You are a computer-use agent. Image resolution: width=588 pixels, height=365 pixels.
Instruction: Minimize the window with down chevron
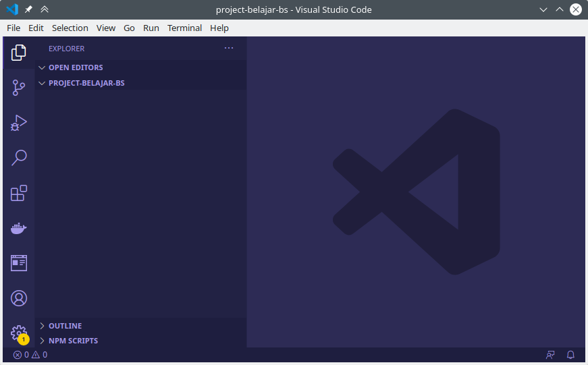pos(543,9)
